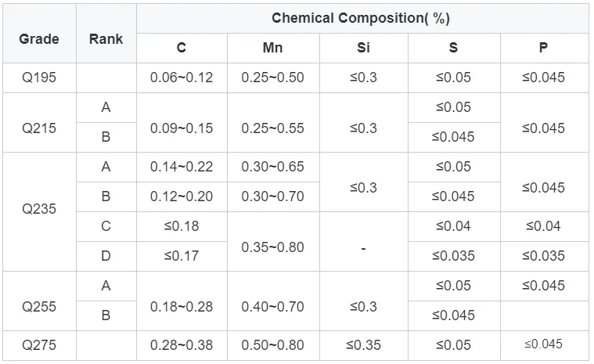Click the Q215 grade cell

pyautogui.click(x=38, y=128)
